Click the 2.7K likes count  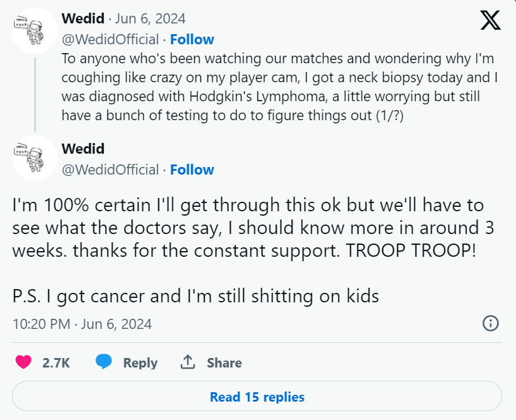click(x=56, y=363)
